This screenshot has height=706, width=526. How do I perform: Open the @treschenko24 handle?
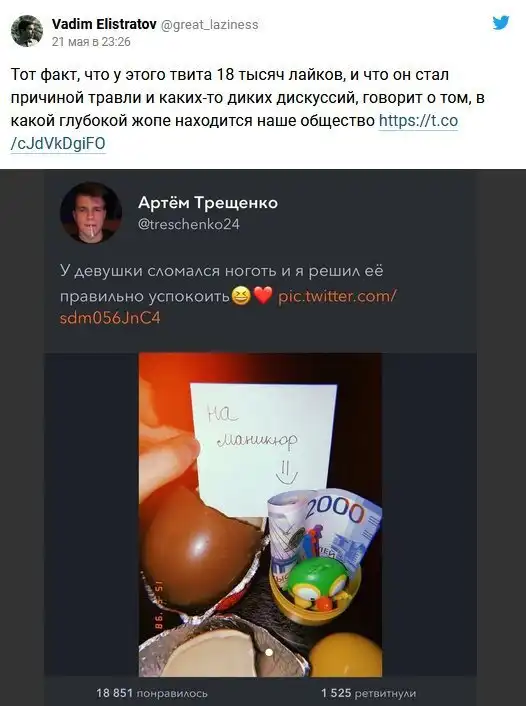tap(189, 224)
